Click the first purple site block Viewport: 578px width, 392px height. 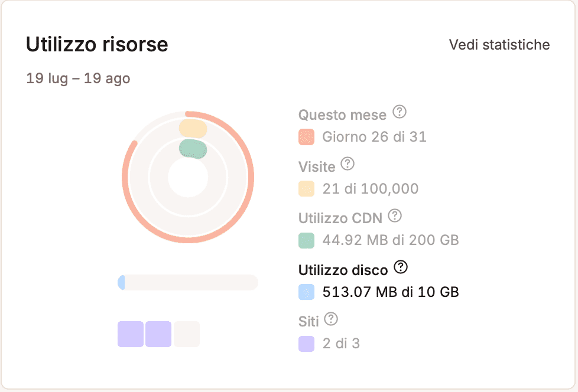point(131,334)
